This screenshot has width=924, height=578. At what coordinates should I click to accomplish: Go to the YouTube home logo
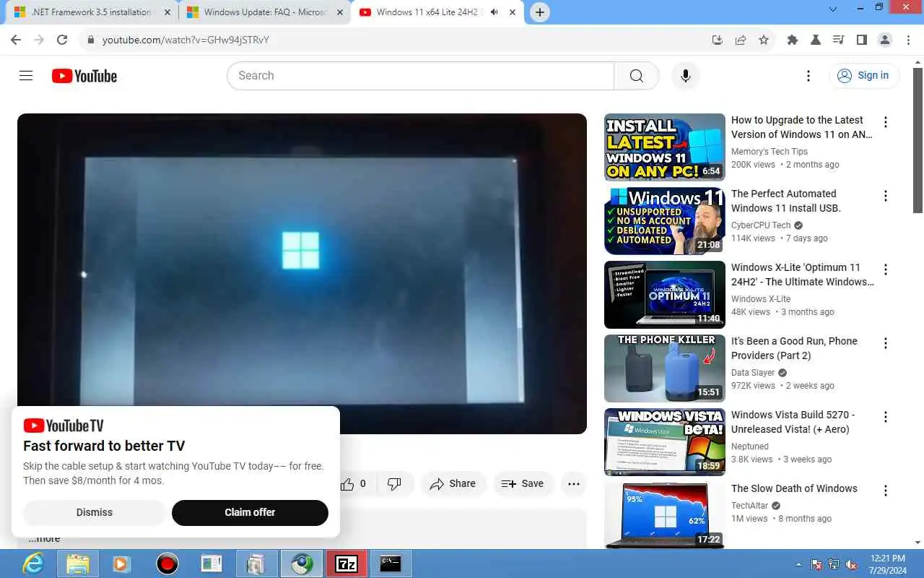pos(84,76)
